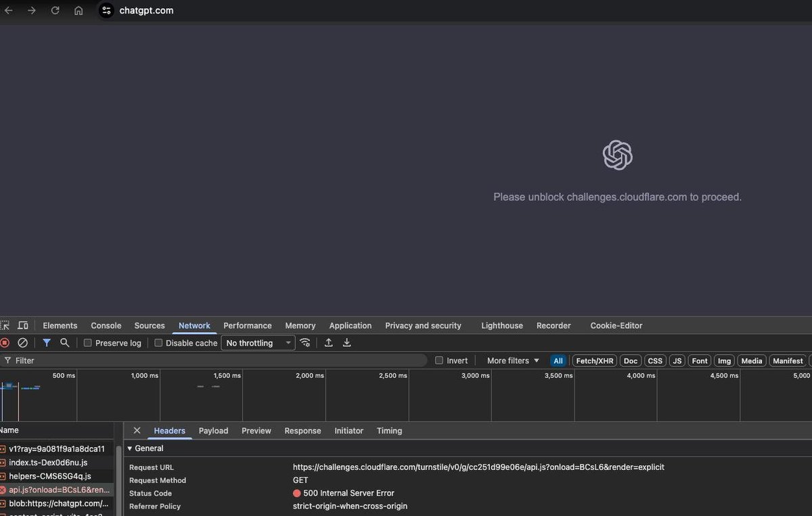Screen dimensions: 812x516
Task: Click the Name column header
Action: 57,430
